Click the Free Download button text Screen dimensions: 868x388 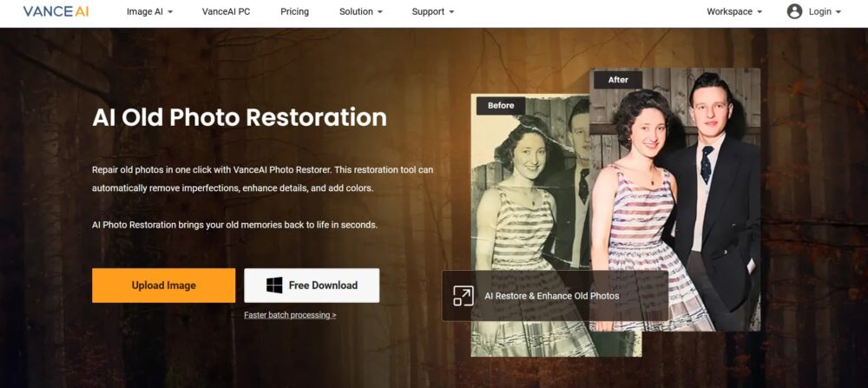(x=323, y=285)
